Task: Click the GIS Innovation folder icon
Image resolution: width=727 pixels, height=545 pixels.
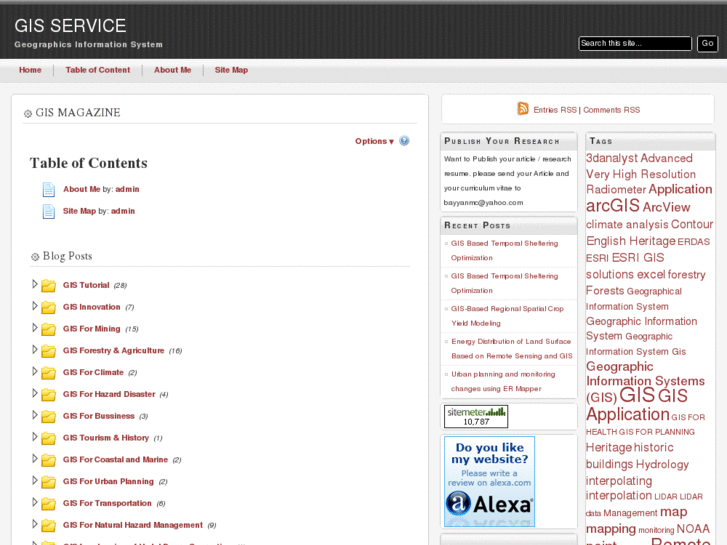Action: (48, 307)
